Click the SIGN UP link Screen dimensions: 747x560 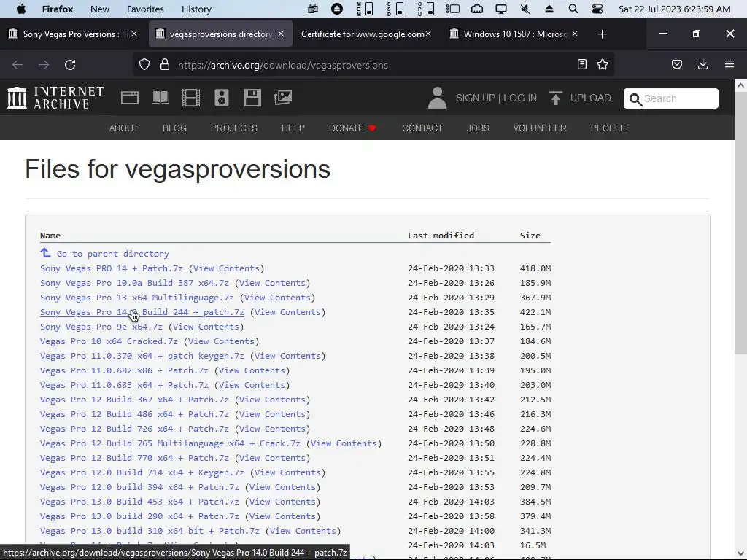point(475,98)
